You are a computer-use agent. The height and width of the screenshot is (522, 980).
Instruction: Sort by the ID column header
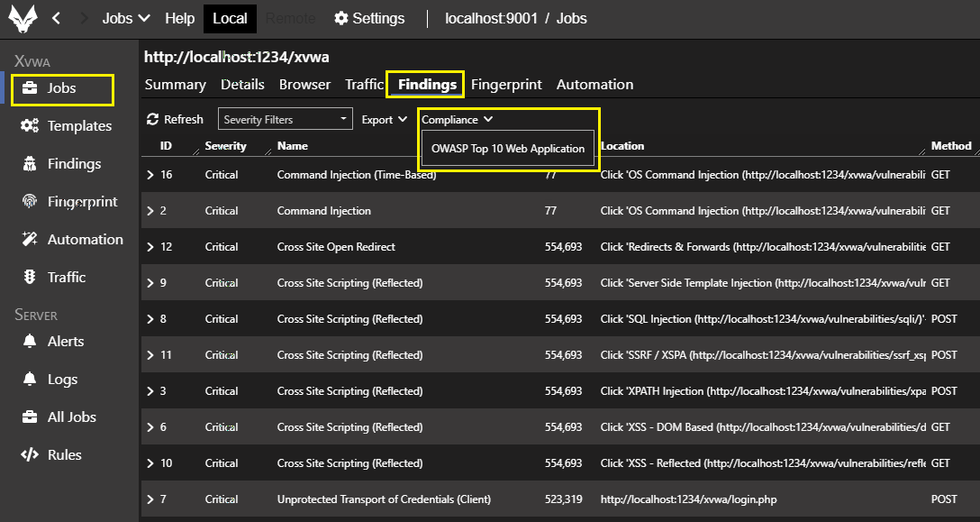pyautogui.click(x=166, y=146)
